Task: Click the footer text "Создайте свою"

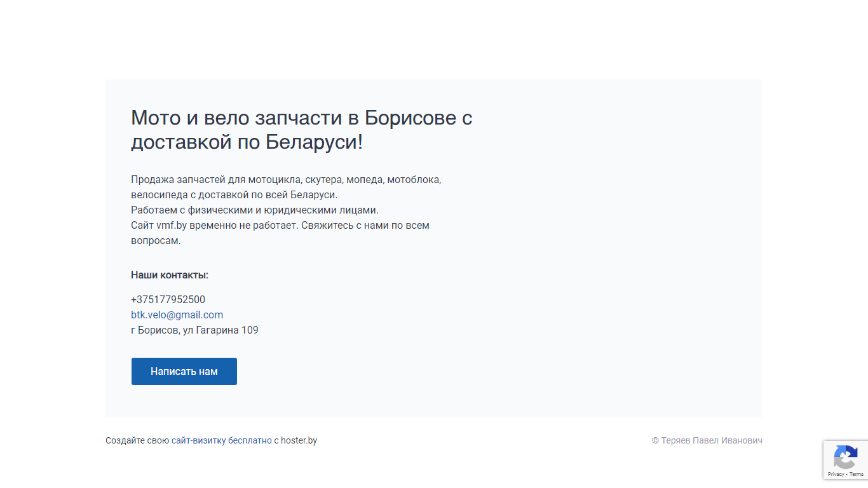Action: click(x=137, y=440)
